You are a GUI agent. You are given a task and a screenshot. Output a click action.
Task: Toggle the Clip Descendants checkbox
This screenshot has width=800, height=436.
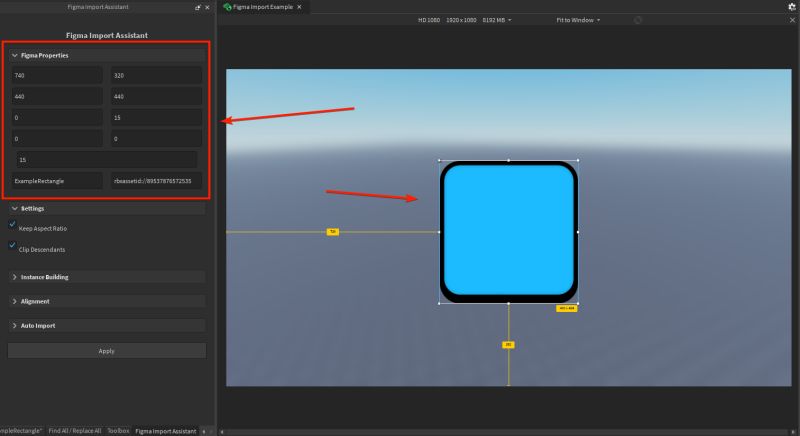[12, 245]
